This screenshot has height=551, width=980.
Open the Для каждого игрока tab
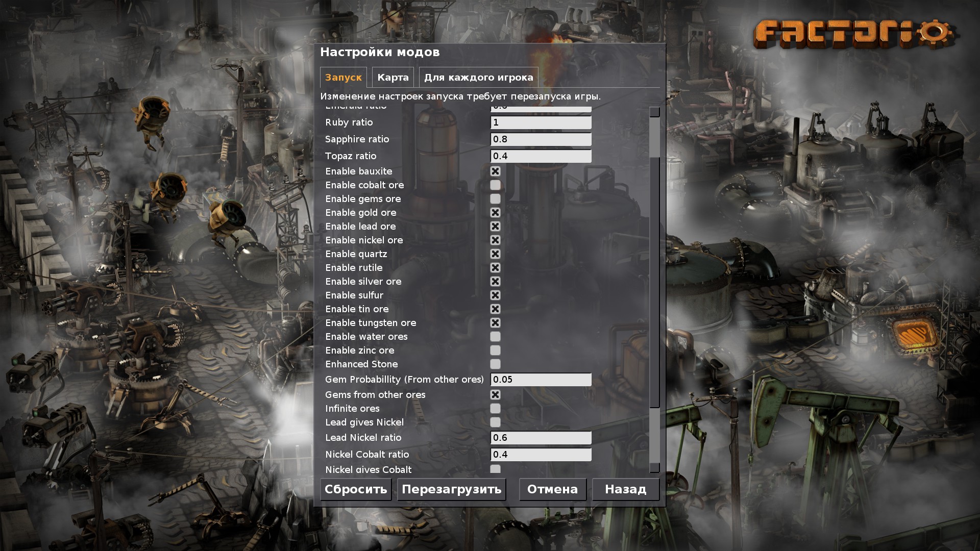[x=478, y=78]
